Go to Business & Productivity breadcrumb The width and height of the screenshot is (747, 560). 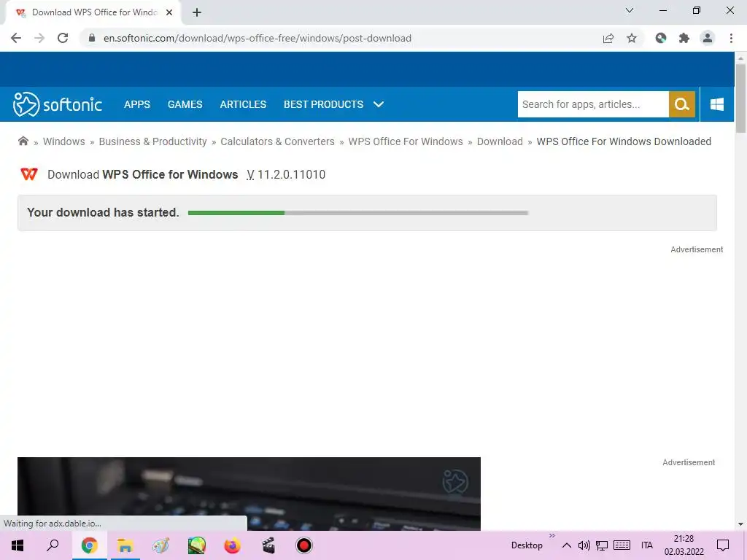point(153,141)
